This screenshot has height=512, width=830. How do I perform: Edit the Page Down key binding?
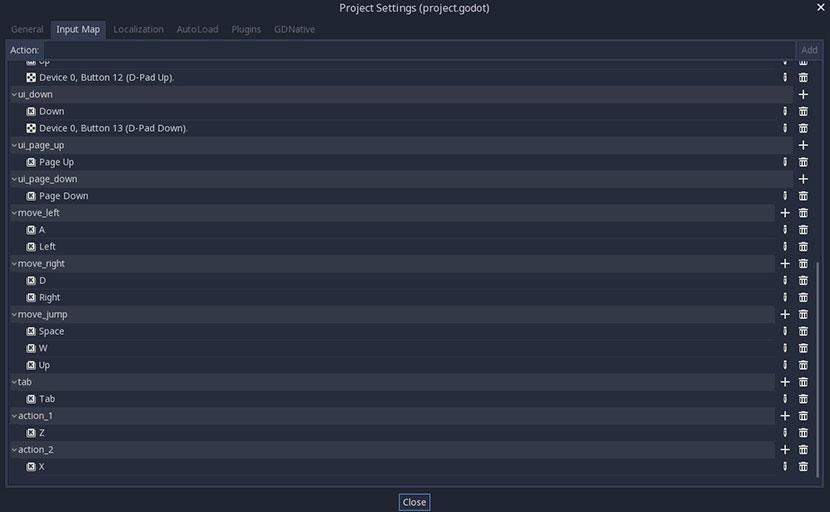pos(785,196)
